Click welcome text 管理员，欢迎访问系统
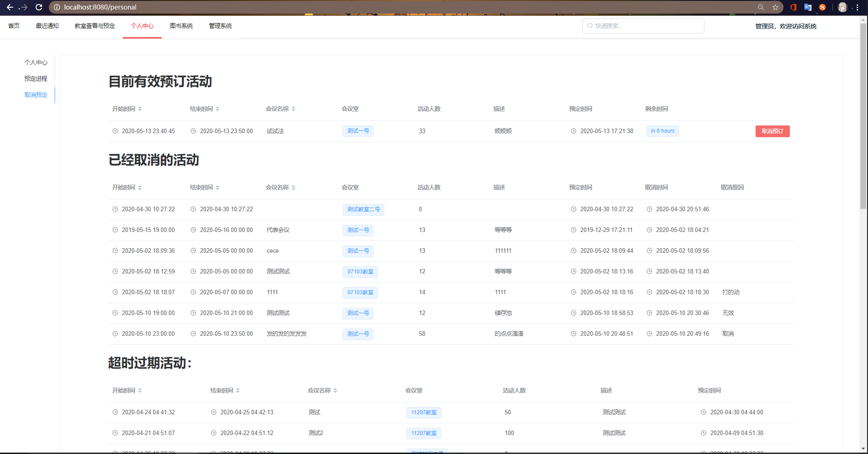Screen dimensions: 868x454 pos(786,26)
